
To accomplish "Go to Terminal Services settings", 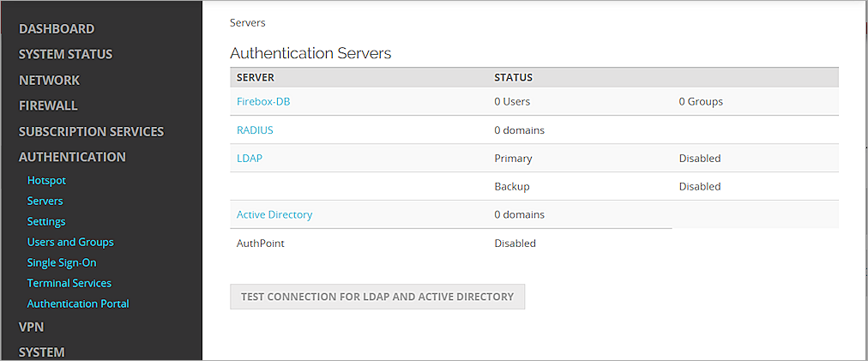I will point(69,284).
